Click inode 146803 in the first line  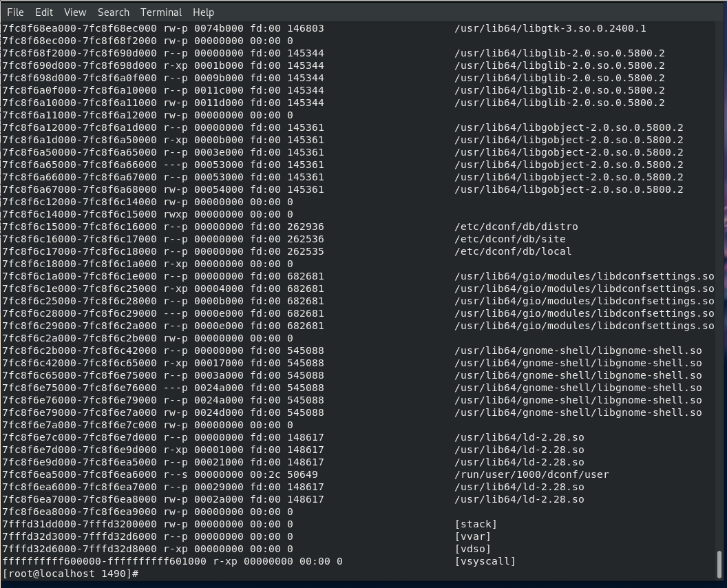click(x=306, y=28)
